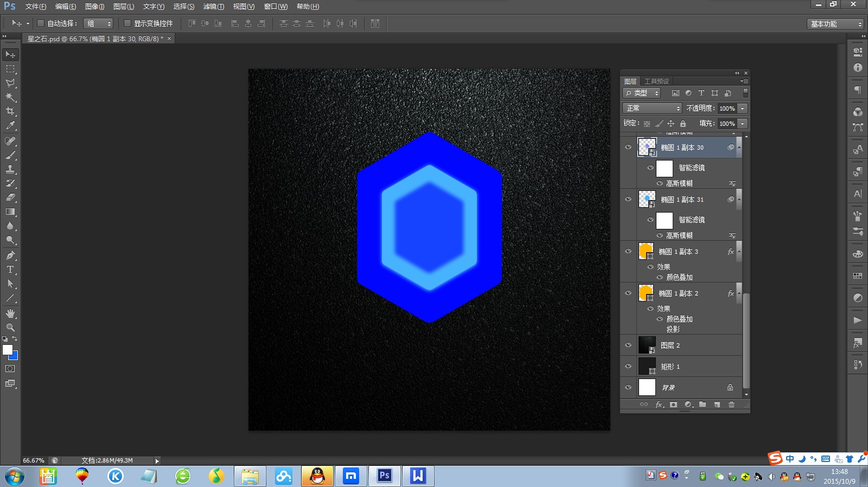868x487 pixels.
Task: Open the blend mode 正常 dropdown
Action: (x=652, y=108)
